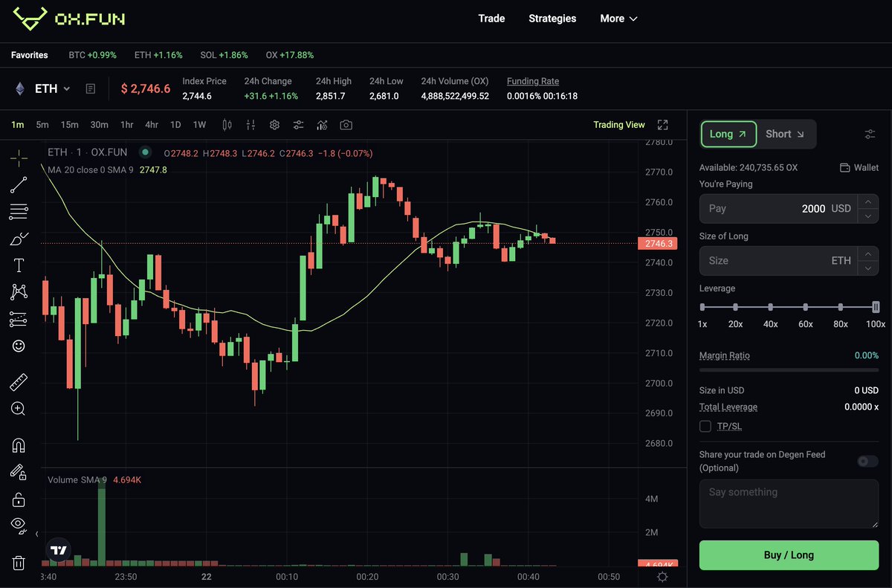This screenshot has width=892, height=588.
Task: Select the trend line drawing tool
Action: [x=19, y=185]
